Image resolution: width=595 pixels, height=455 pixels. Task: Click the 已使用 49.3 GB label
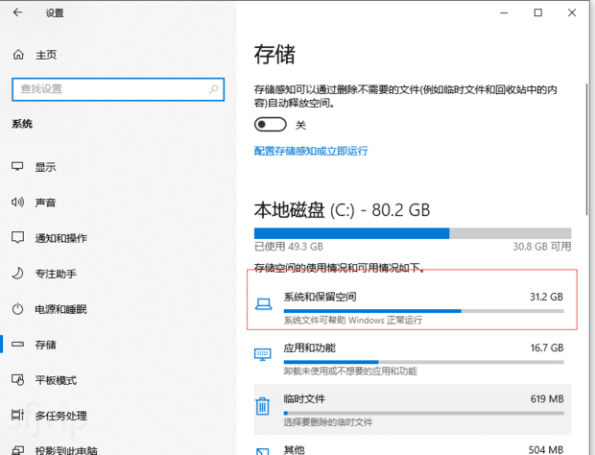pos(289,247)
